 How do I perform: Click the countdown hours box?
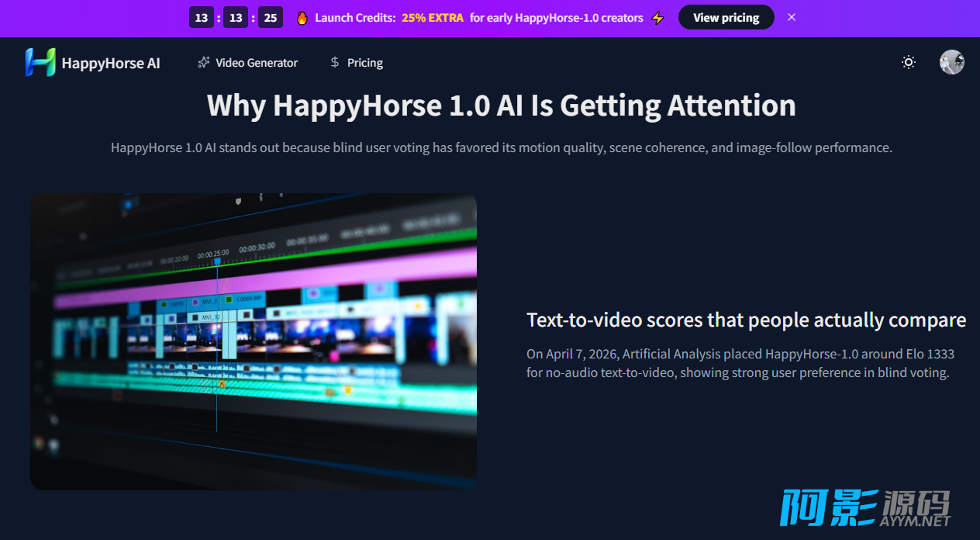tap(202, 18)
